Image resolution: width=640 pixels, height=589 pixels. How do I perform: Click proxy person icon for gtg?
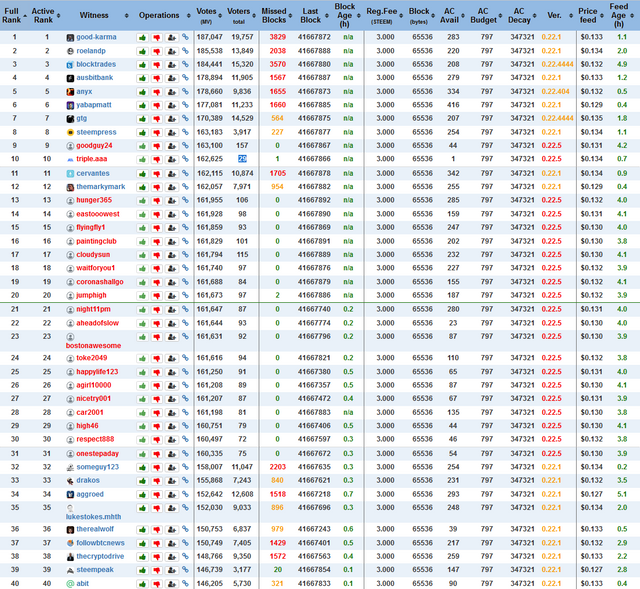(x=172, y=119)
